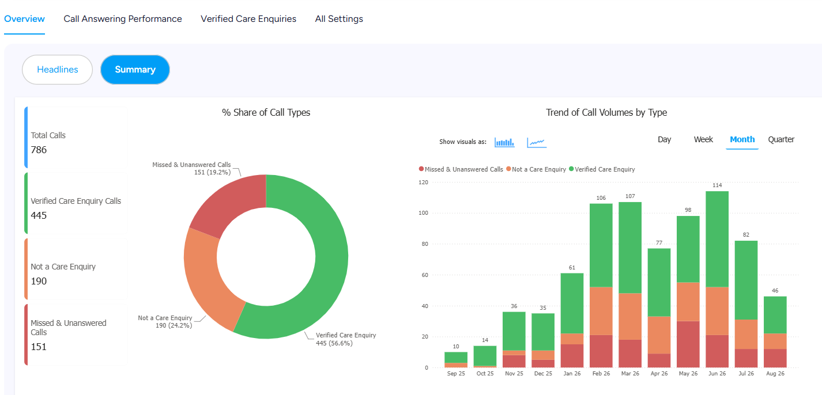Open Verified Care Enquiries tab
This screenshot has height=395, width=822.
pyautogui.click(x=248, y=19)
